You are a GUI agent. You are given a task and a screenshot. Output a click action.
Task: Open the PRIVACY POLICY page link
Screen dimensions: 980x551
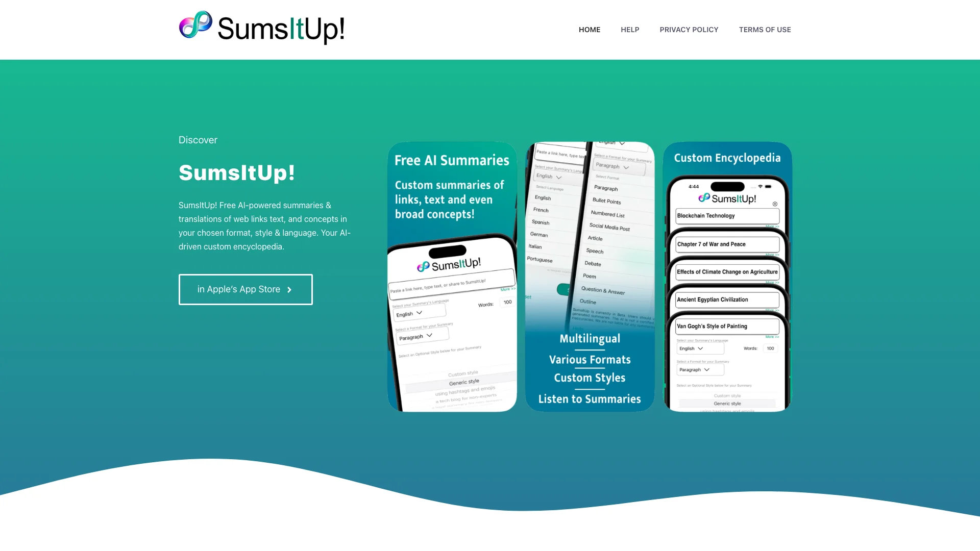tap(689, 29)
